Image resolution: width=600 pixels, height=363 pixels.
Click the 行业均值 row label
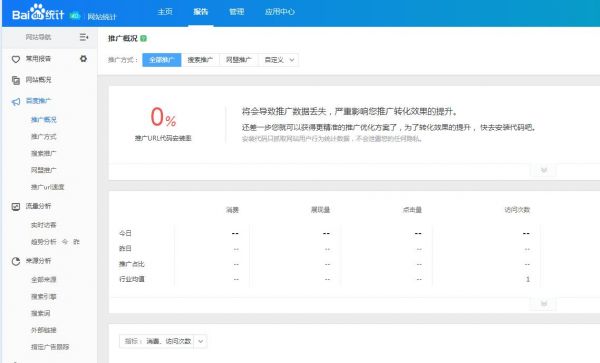click(132, 279)
